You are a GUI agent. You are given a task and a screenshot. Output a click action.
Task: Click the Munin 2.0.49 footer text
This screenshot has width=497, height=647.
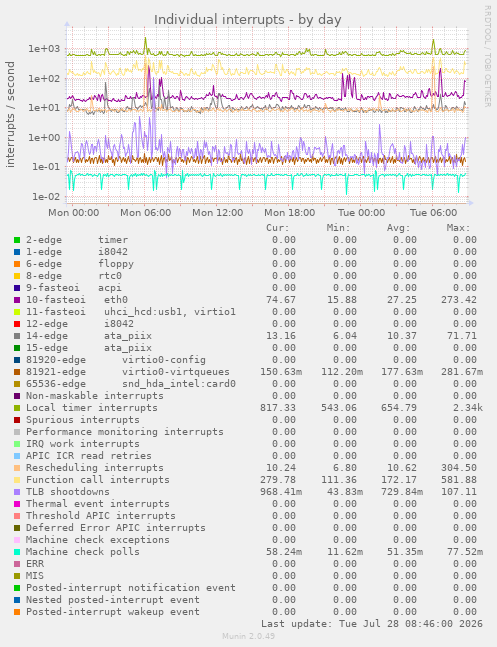[x=248, y=636]
